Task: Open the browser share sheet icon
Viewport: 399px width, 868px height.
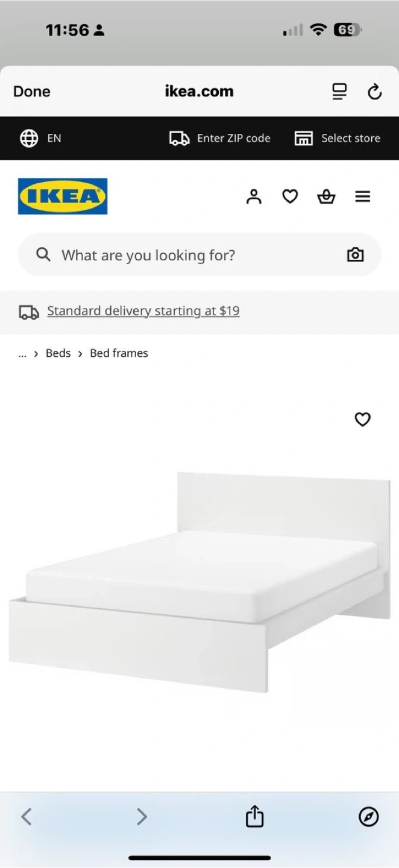Action: [254, 816]
